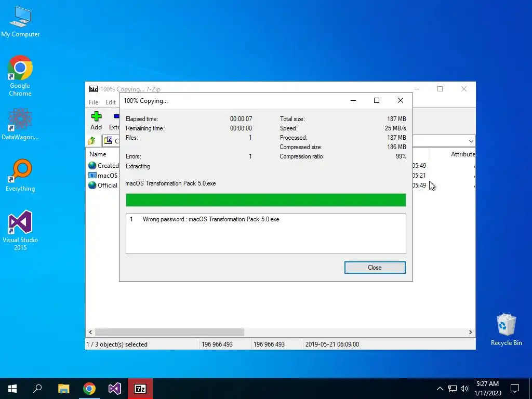The image size is (532, 399).
Task: Click the left scroll arrow in 7-Zip
Action: [x=90, y=332]
